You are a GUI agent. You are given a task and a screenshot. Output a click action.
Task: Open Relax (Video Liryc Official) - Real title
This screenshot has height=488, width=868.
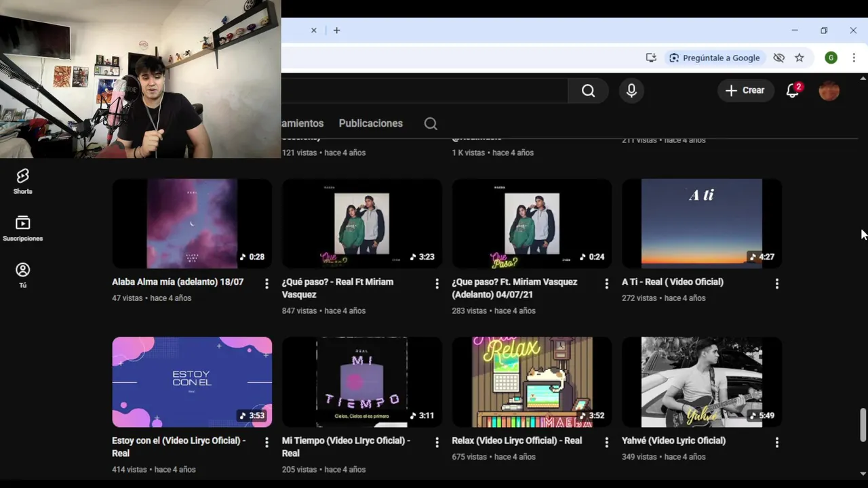tap(517, 441)
